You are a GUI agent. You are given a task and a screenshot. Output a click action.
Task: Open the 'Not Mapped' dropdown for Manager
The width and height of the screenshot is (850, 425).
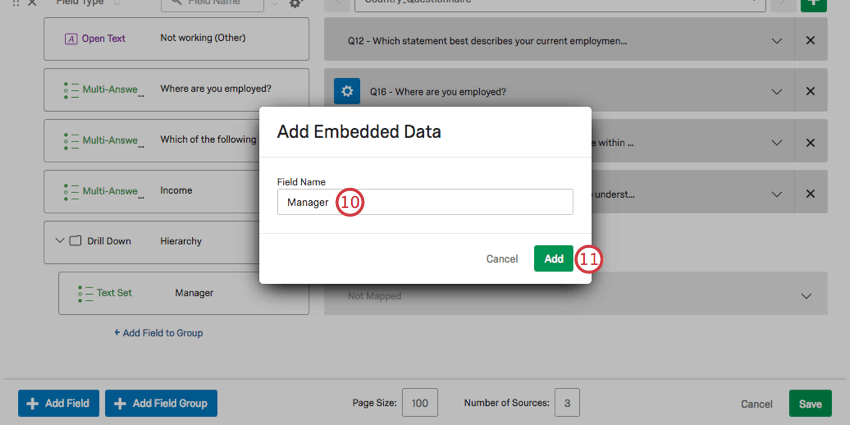click(x=806, y=296)
